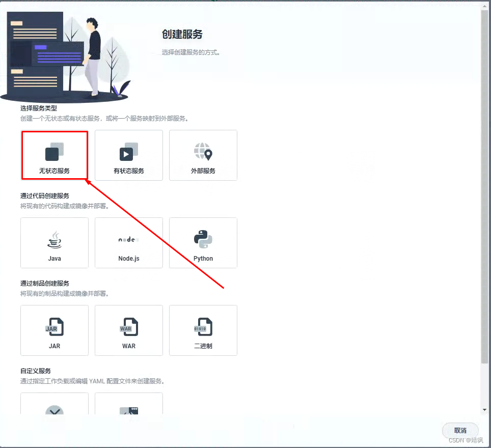Click the scrollbar down arrow

pos(485,409)
